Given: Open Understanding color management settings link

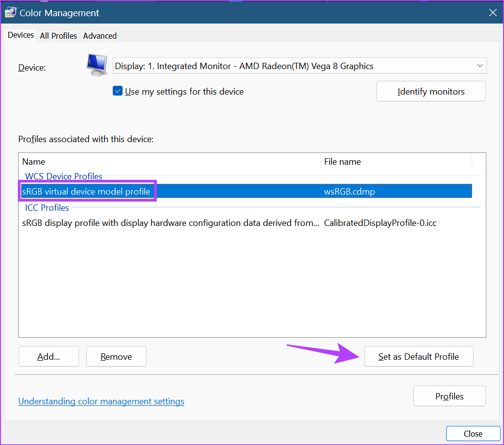Looking at the screenshot, I should [x=101, y=401].
